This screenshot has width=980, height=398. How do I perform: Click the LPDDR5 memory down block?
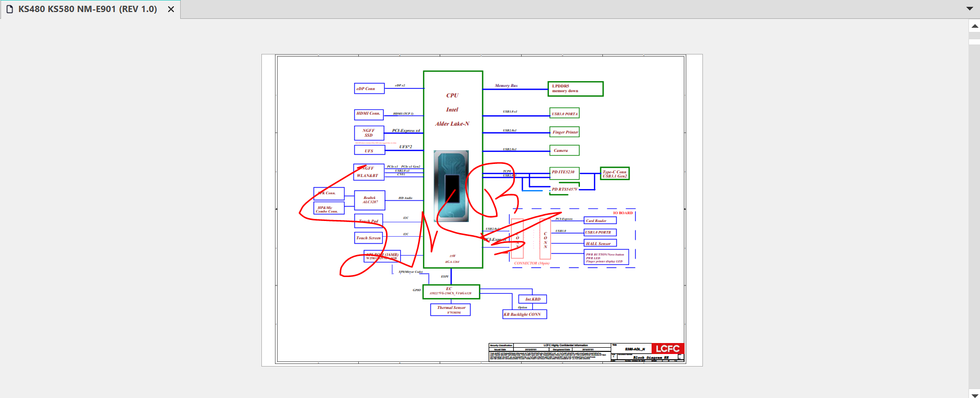coord(575,89)
